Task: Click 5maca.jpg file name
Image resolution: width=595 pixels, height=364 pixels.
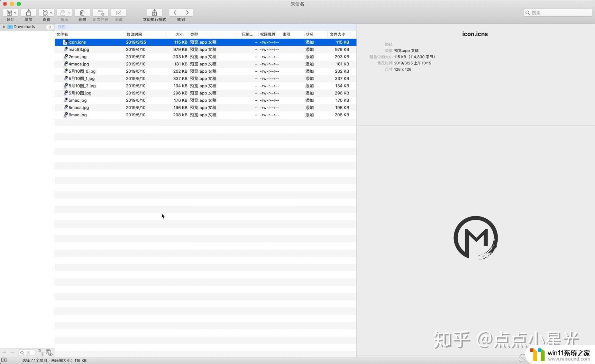Action: [79, 108]
